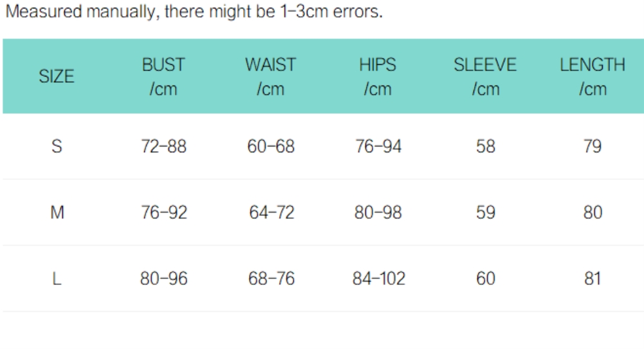Click sleeve value 60 in L row
The width and height of the screenshot is (644, 349).
click(486, 279)
